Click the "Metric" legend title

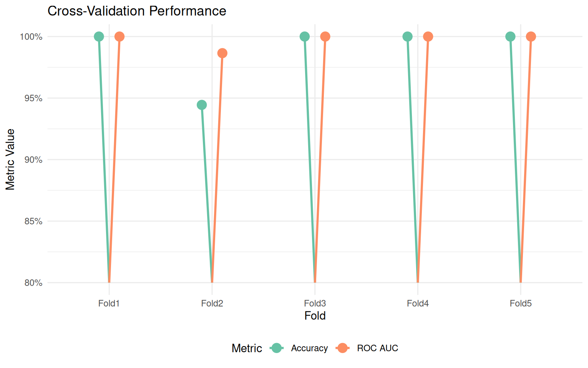[x=247, y=348]
